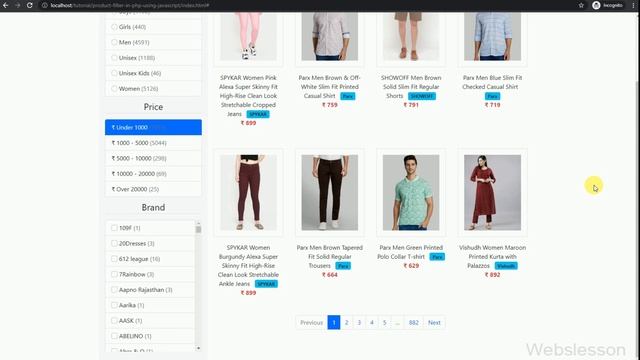Open the Parx Brown & Off-White shirt image

[329, 37]
